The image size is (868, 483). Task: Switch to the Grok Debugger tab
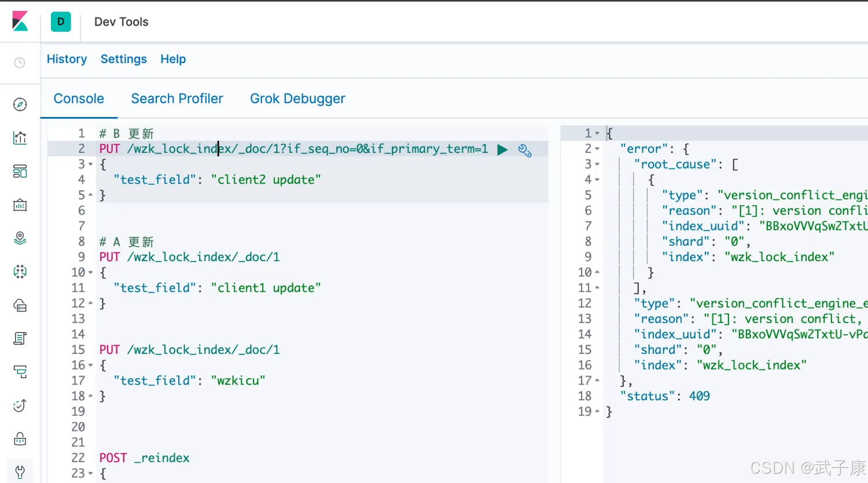coord(297,99)
